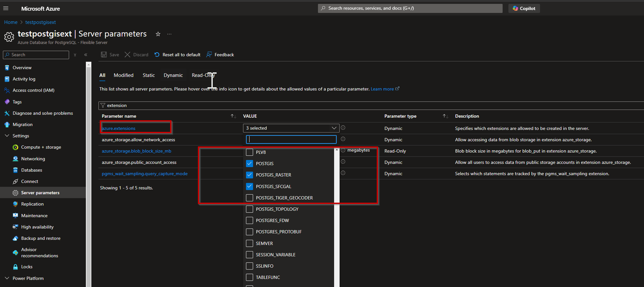Click the Migration icon

click(7, 125)
